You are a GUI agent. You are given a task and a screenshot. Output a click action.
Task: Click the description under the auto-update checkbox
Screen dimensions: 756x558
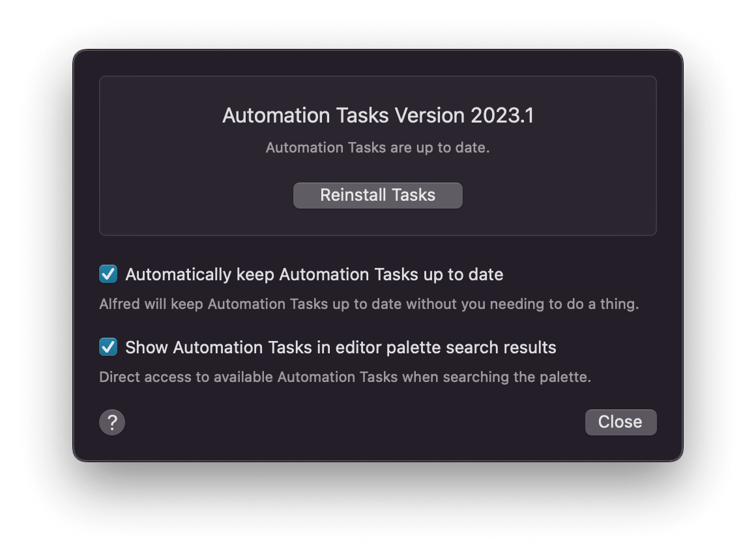[x=369, y=304]
